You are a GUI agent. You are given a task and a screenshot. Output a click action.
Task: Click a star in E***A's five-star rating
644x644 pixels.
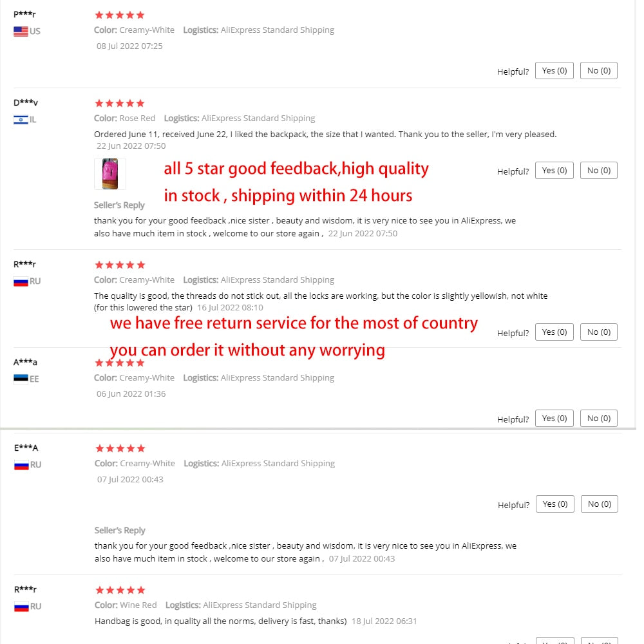click(120, 448)
